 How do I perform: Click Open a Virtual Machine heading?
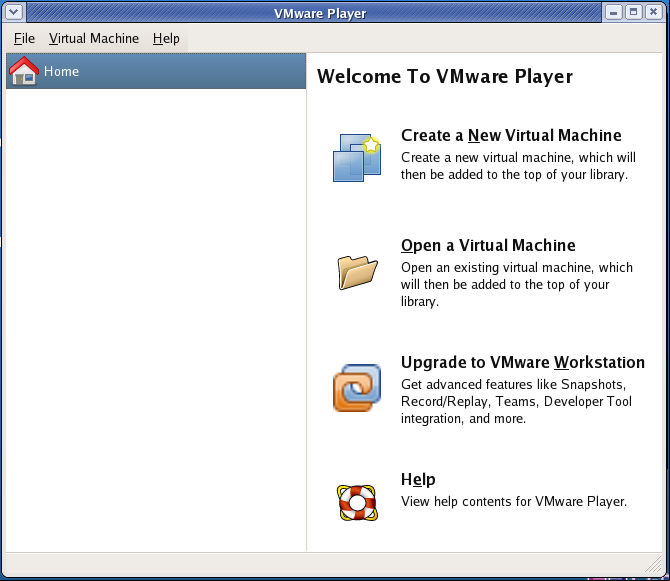tap(488, 246)
